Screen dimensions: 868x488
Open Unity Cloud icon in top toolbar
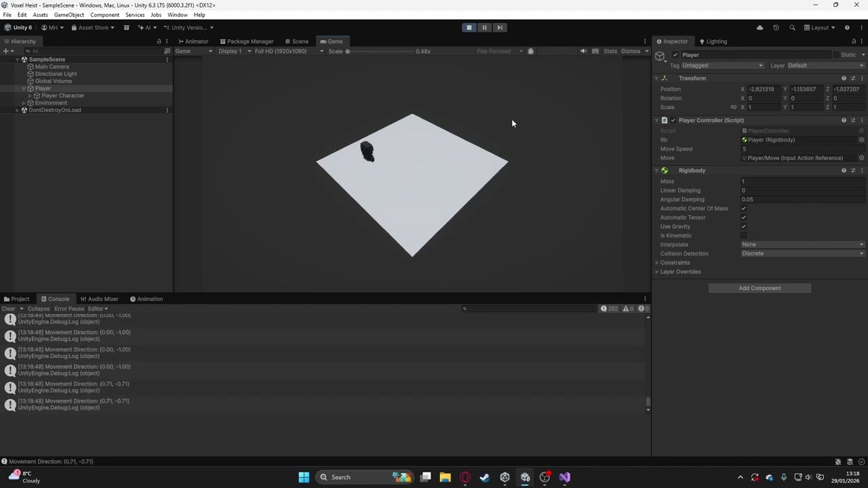[x=759, y=28]
